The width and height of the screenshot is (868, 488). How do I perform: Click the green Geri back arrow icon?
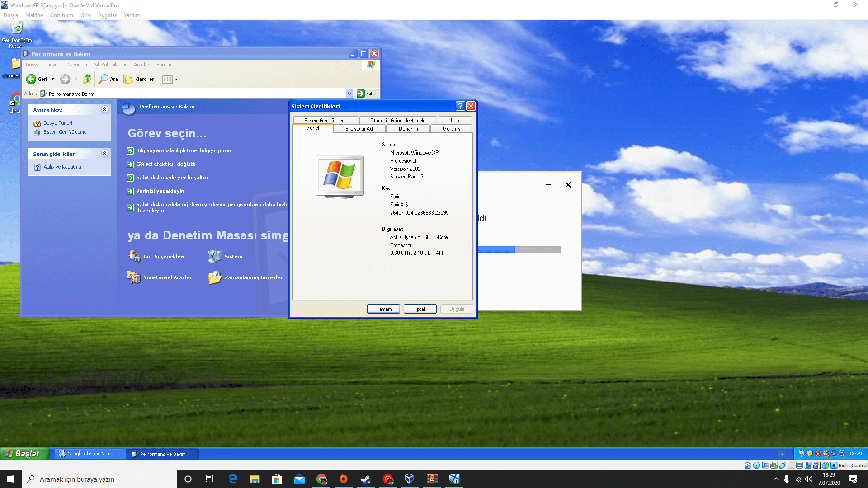31,79
